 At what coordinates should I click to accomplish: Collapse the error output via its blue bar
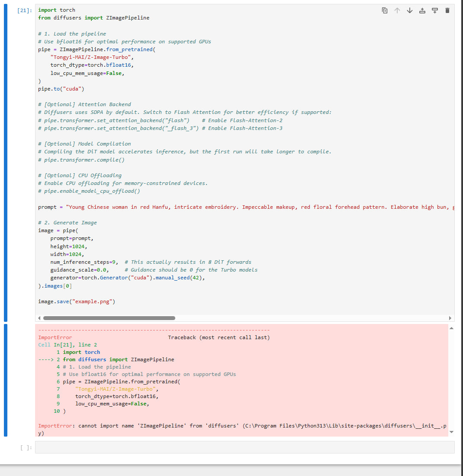coord(6,380)
